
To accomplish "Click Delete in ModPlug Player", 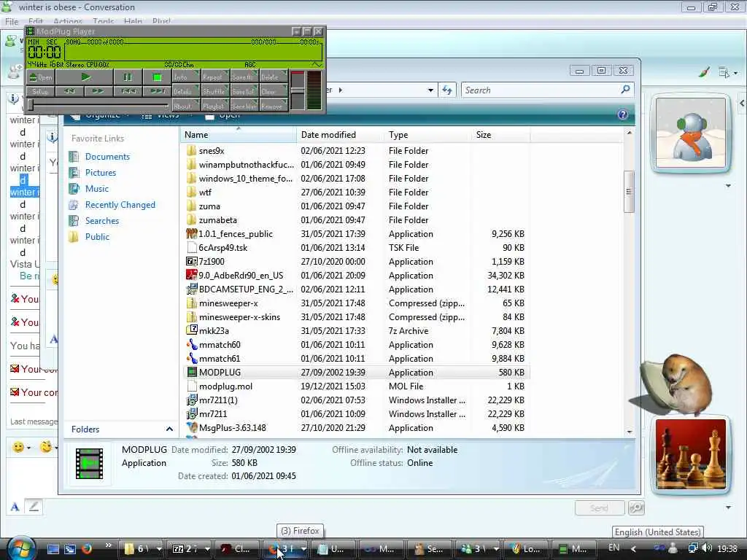I will click(273, 77).
